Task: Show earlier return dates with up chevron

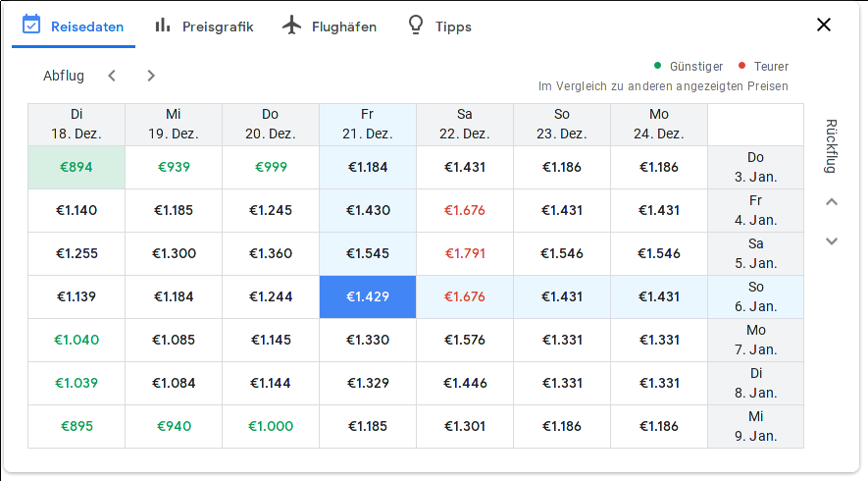Action: point(832,201)
